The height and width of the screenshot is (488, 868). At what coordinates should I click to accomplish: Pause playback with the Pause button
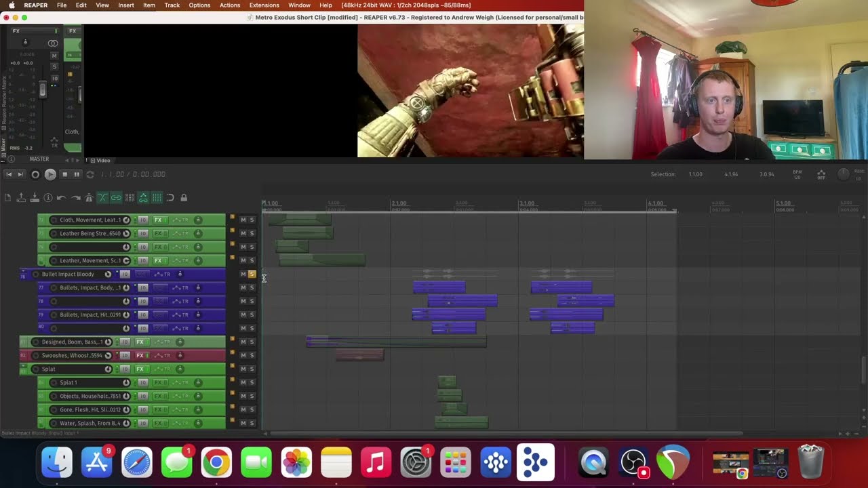[x=77, y=174]
